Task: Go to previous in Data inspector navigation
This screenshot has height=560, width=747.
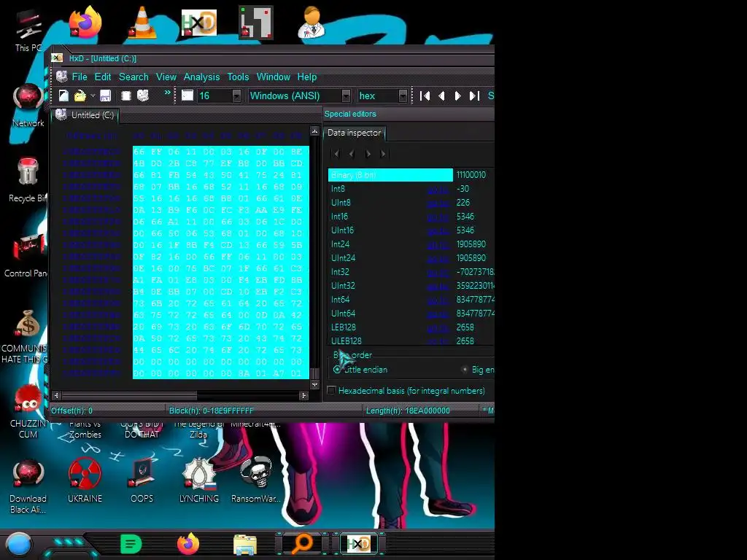Action: (x=352, y=153)
